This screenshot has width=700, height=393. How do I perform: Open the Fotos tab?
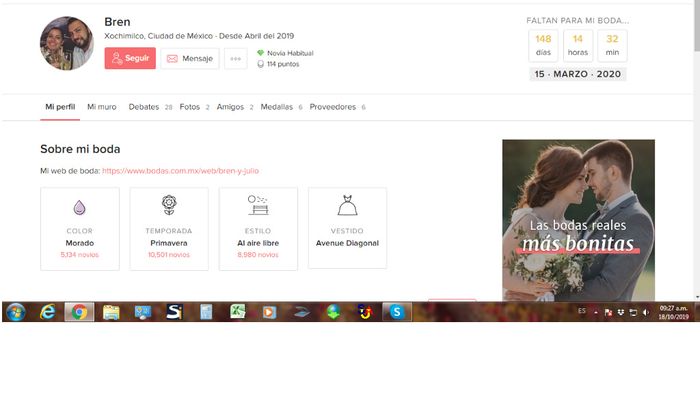190,107
